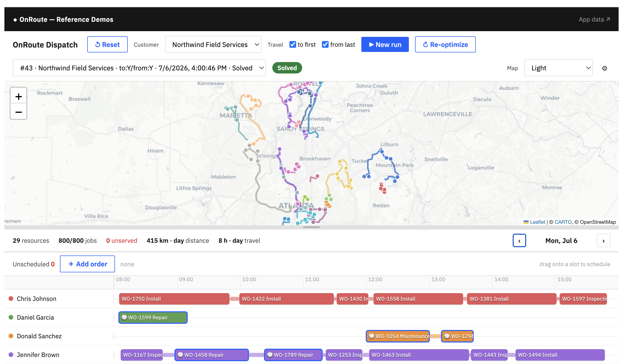
Task: Click OnRoute diamond logo icon
Action: [15, 20]
